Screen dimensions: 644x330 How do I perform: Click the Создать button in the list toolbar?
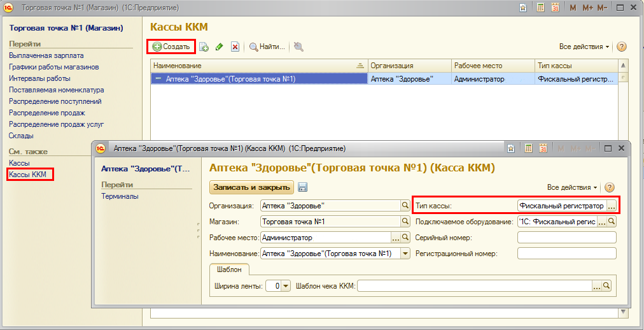coord(171,47)
